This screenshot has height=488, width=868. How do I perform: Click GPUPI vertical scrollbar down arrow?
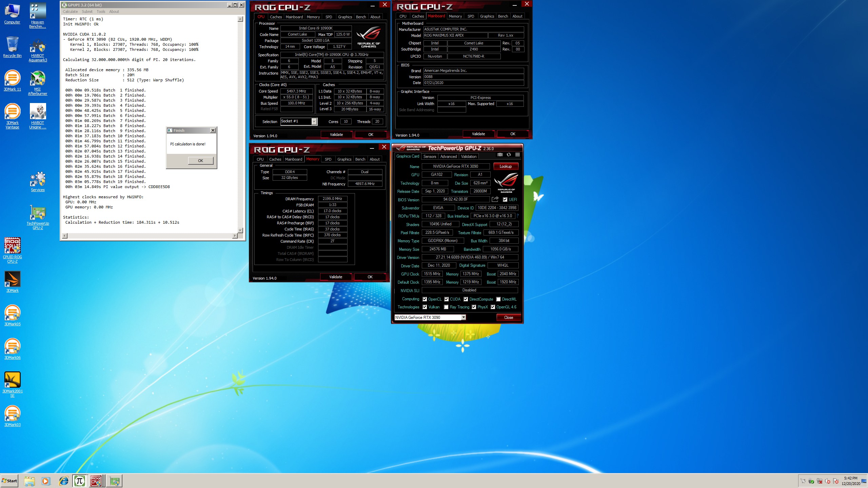(240, 230)
